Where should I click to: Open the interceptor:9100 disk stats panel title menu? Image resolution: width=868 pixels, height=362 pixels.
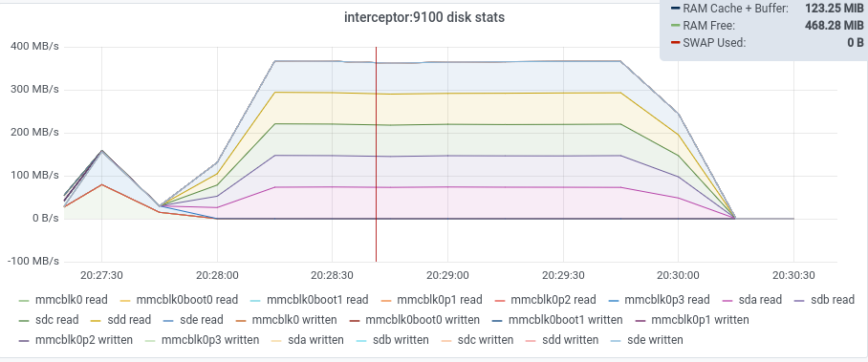(424, 17)
